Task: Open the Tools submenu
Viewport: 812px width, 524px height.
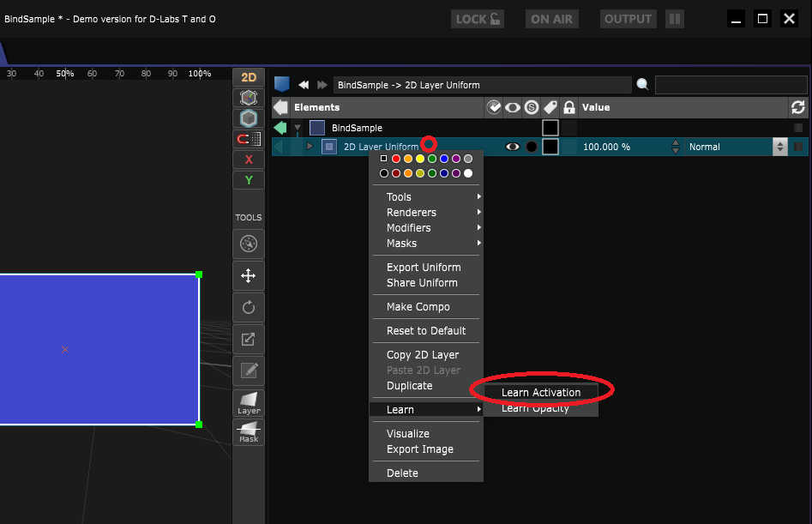Action: [428, 196]
